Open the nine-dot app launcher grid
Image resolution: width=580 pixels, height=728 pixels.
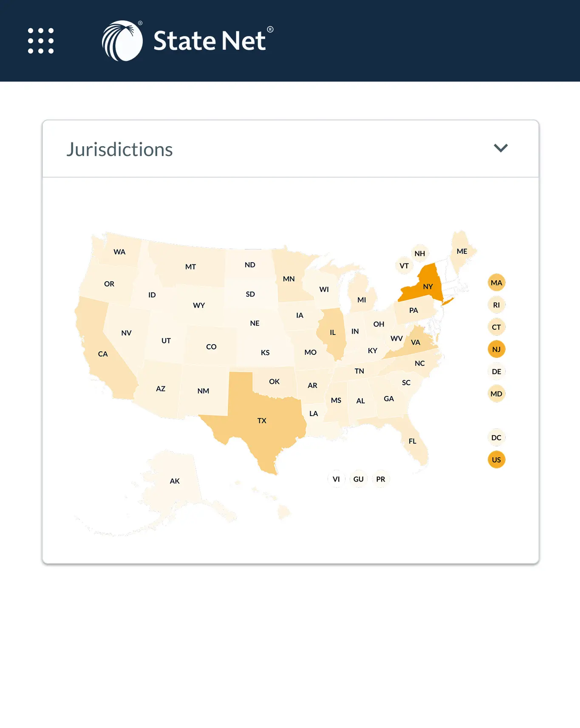coord(41,41)
